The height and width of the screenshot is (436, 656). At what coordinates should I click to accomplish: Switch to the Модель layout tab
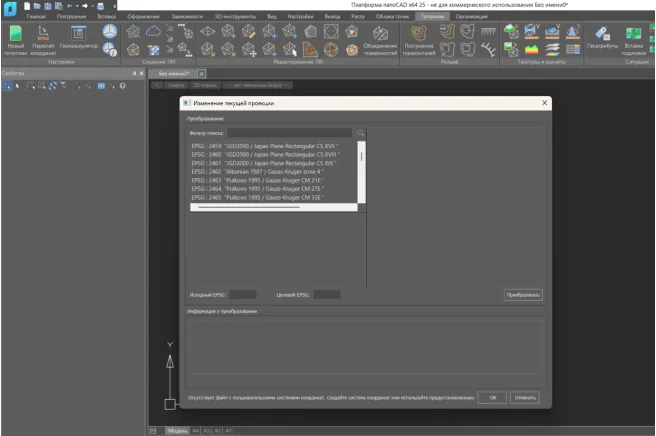click(x=176, y=430)
